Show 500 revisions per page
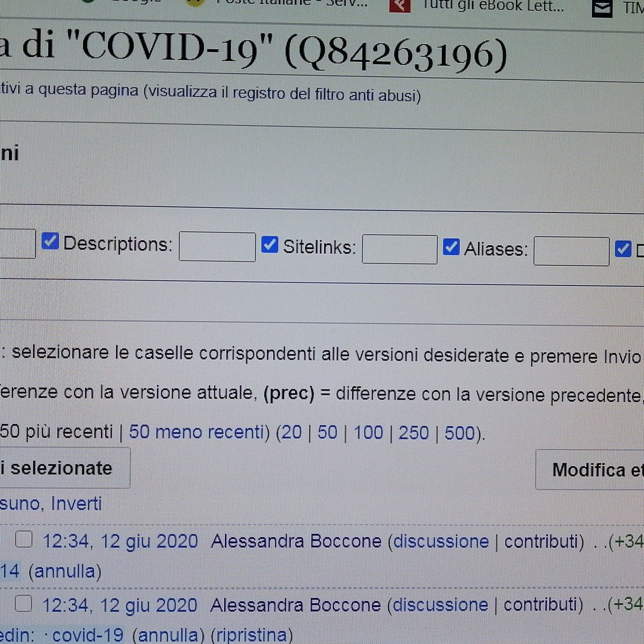Viewport: 644px width, 644px height. click(460, 434)
